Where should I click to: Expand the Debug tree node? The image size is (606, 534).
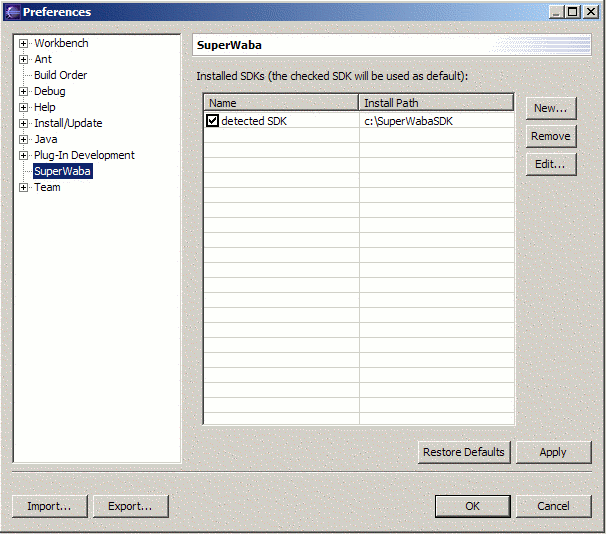tap(24, 92)
